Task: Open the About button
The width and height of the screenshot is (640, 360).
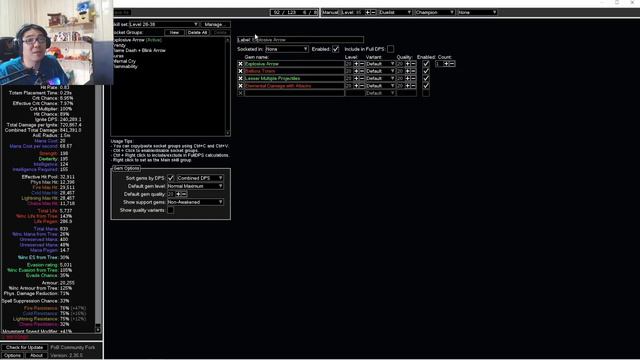Action: 36,355
